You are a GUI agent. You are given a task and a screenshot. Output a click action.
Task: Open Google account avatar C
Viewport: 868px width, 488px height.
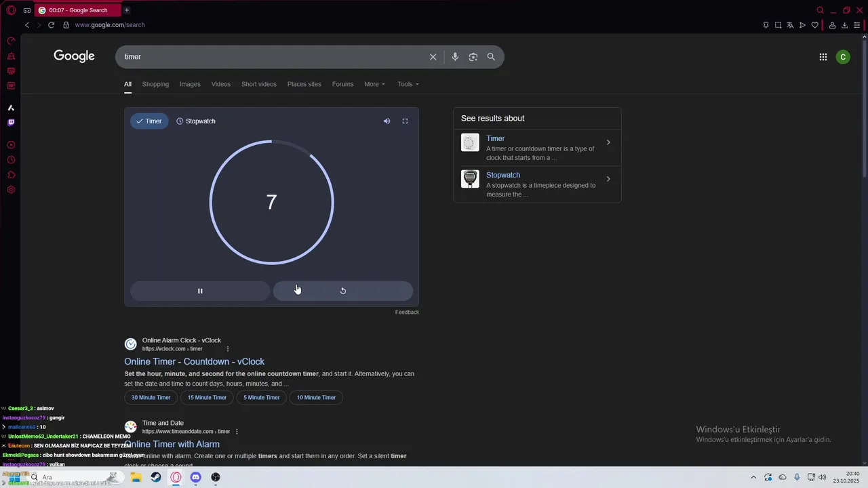click(x=843, y=57)
